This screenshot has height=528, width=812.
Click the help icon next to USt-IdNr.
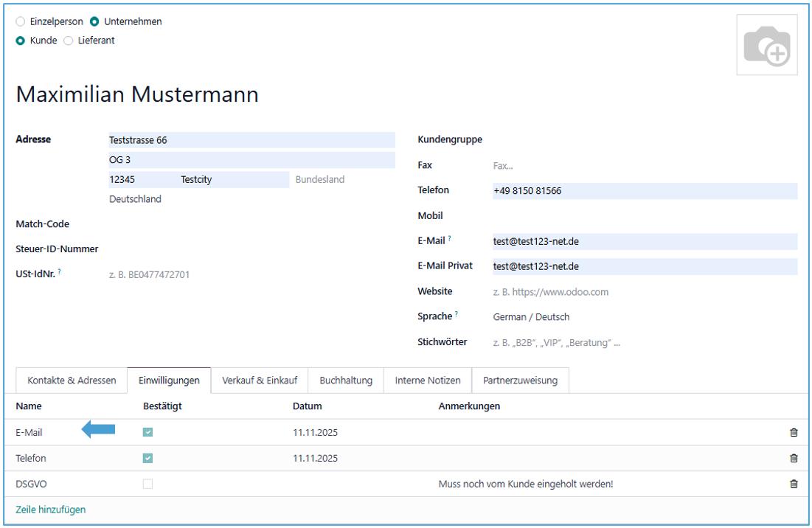59,273
